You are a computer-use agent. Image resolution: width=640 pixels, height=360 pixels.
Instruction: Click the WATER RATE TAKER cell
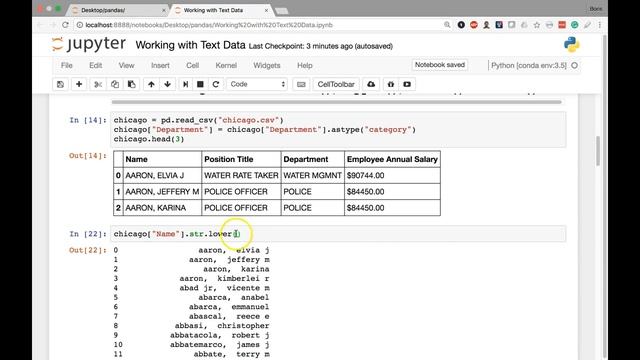click(241, 176)
